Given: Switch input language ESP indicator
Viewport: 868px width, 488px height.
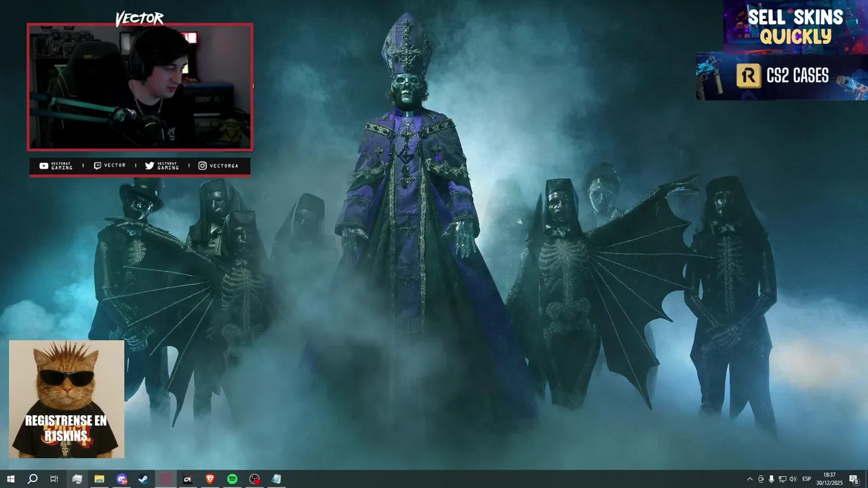Looking at the screenshot, I should (x=806, y=479).
